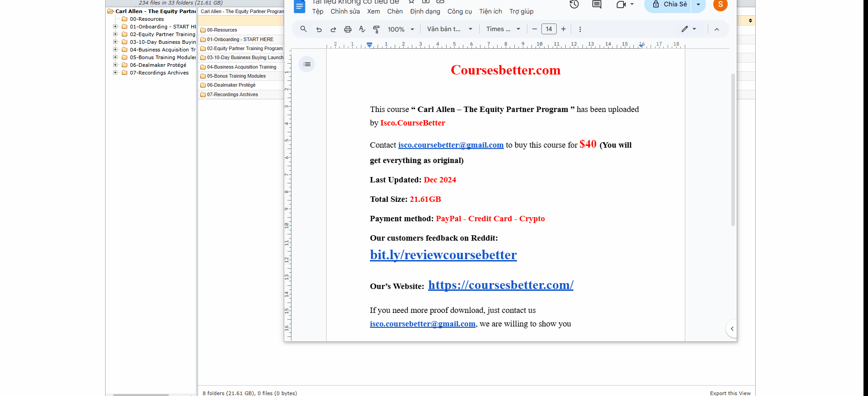
Task: Follow the bit.ly/reviewcoursebetter link
Action: (x=443, y=255)
